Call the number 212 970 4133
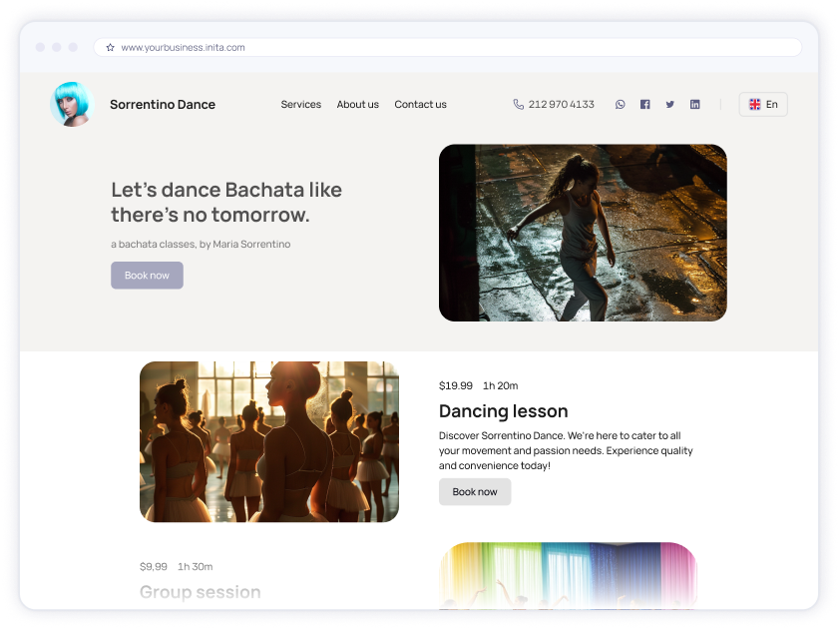This screenshot has height=629, width=840. [x=562, y=104]
